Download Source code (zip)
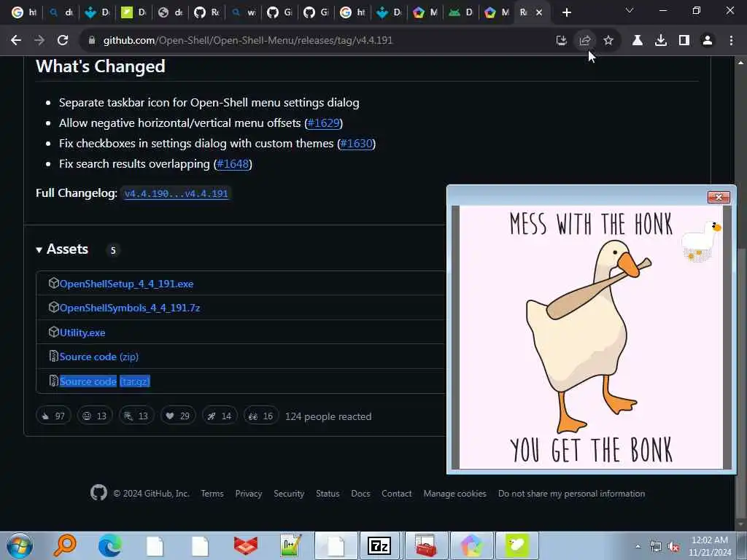 98,357
